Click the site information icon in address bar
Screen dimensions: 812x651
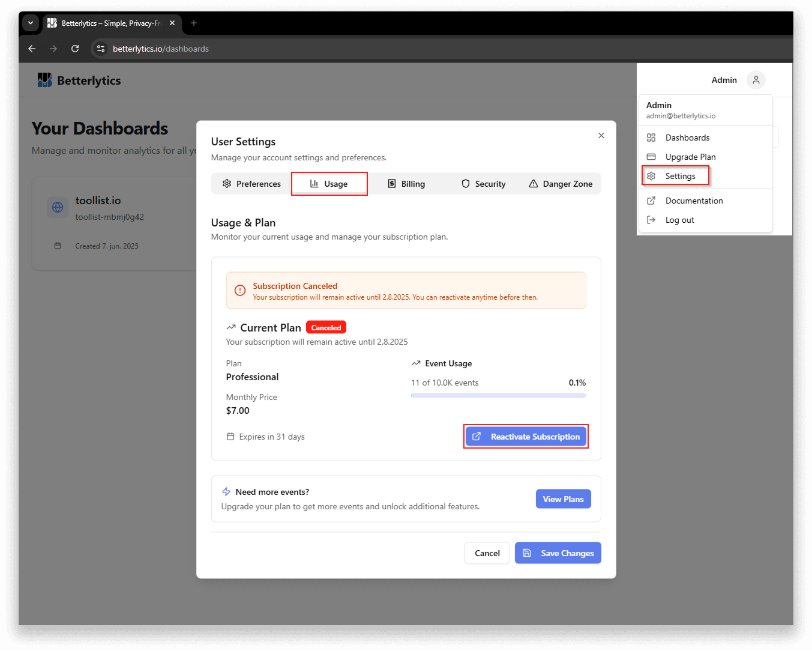[101, 49]
